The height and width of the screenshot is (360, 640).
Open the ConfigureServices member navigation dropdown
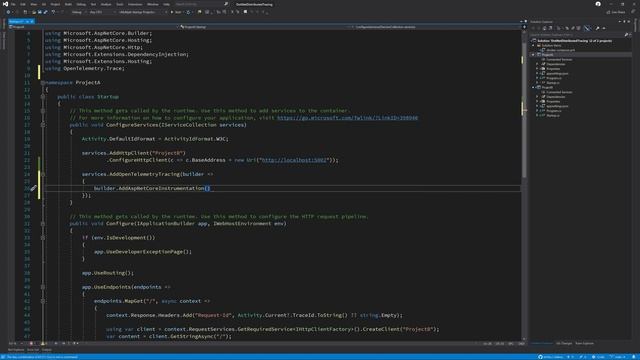[x=436, y=27]
